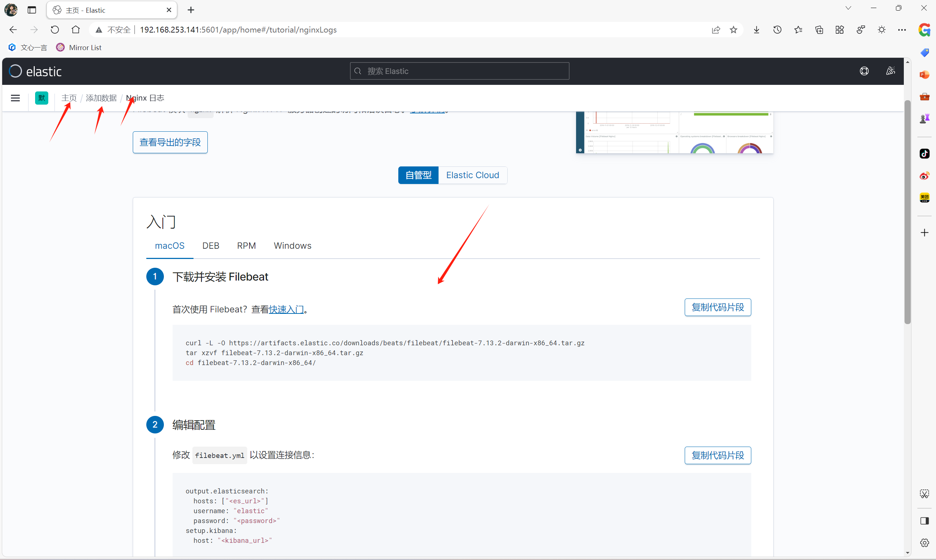Viewport: 936px width, 560px height.
Task: Open the Nginx dashboard preview thumbnail
Action: click(x=674, y=132)
